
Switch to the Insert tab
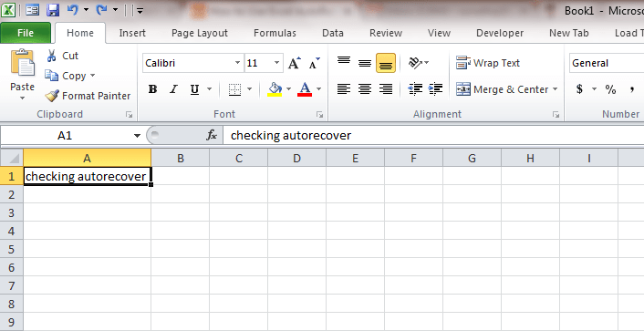click(132, 33)
